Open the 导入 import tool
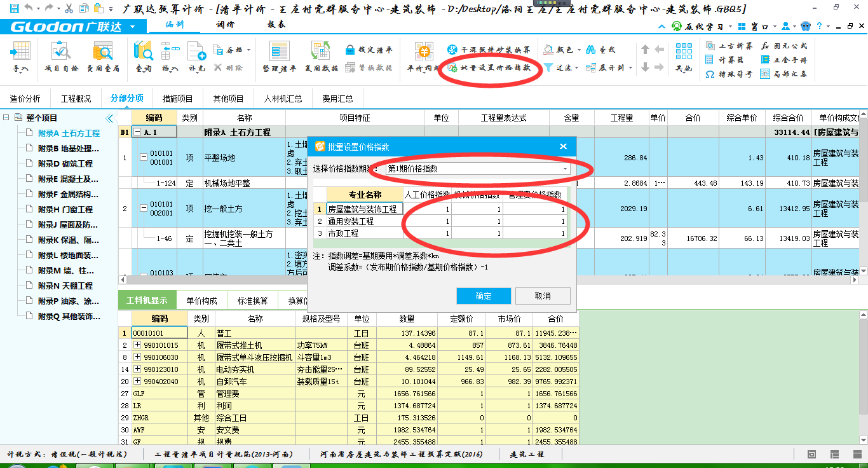 [20, 57]
